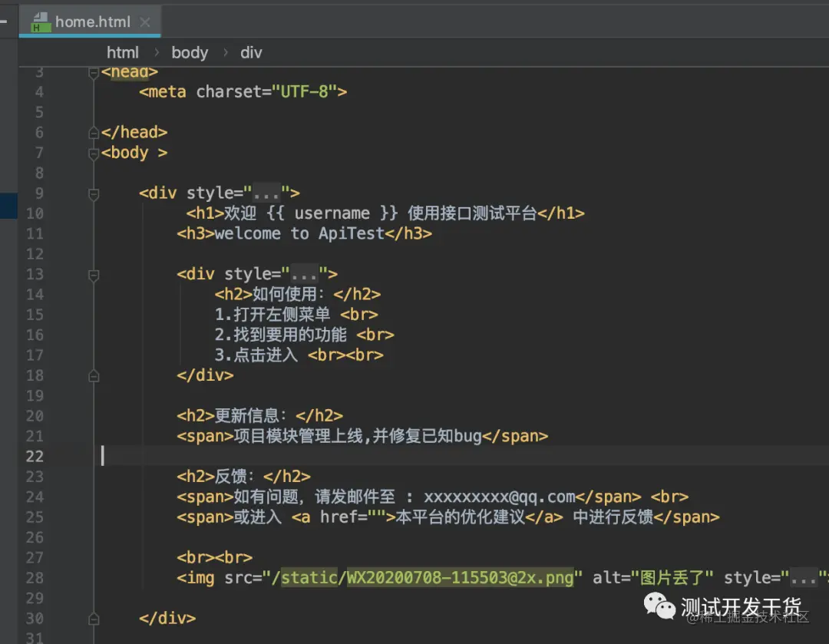Click the alt text 图片丢了
This screenshot has height=644, width=829.
tap(672, 578)
